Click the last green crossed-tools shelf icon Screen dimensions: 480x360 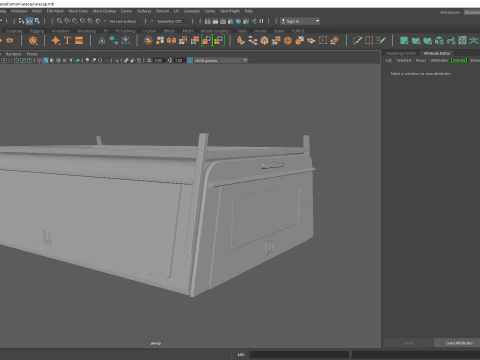tap(474, 41)
